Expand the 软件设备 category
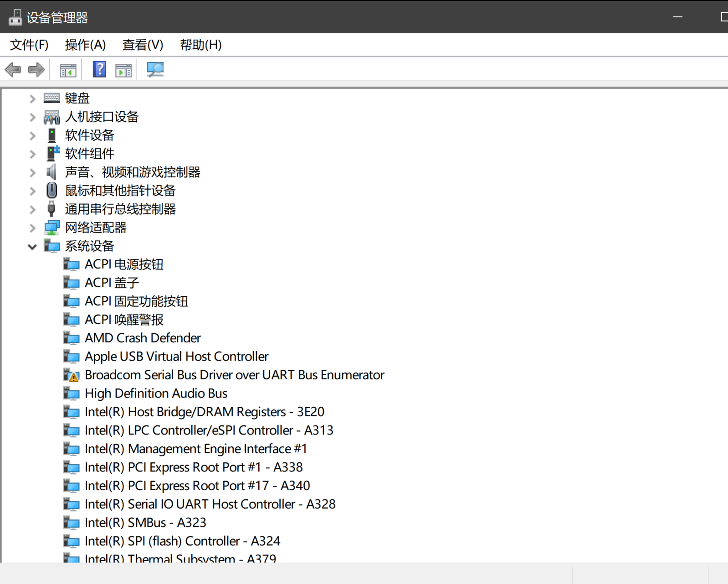Image resolution: width=728 pixels, height=584 pixels. pyautogui.click(x=32, y=135)
